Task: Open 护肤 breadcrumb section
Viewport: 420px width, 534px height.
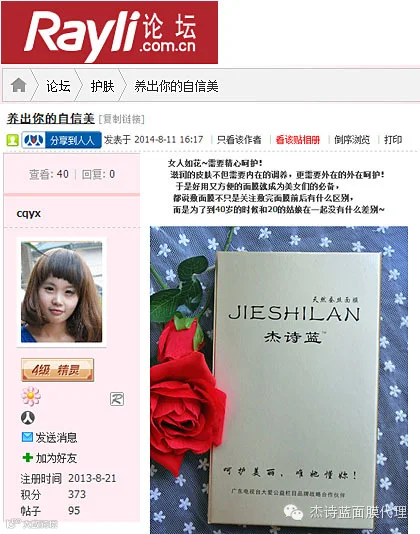Action: pyautogui.click(x=102, y=86)
